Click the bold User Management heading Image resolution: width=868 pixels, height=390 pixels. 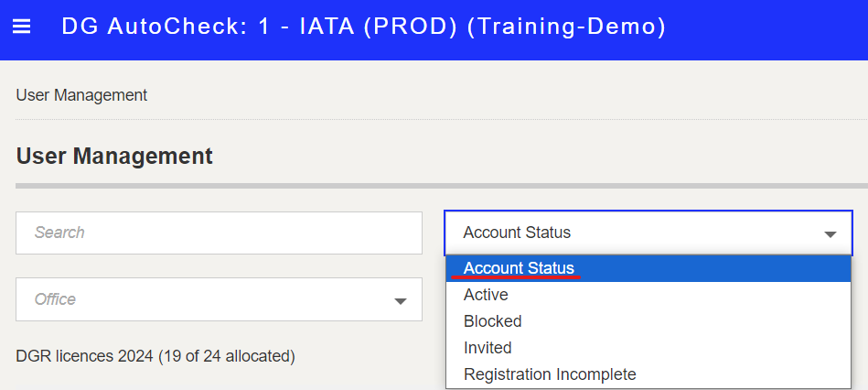click(x=114, y=157)
